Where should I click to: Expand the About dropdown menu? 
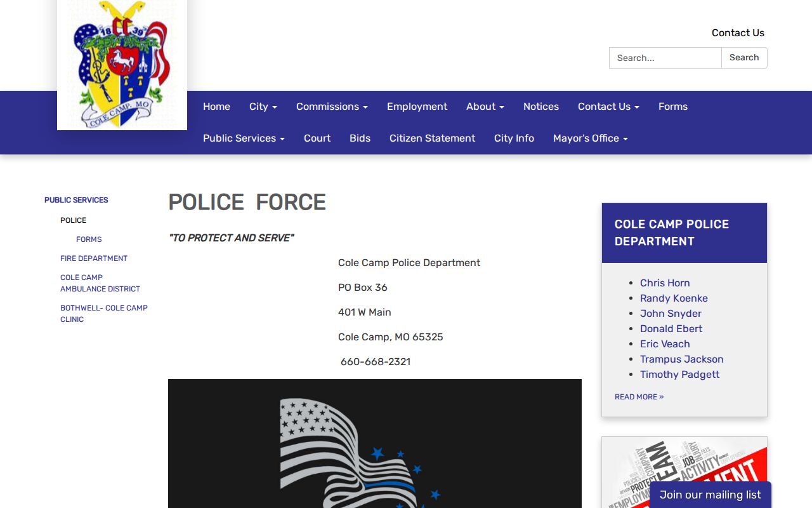coord(485,107)
